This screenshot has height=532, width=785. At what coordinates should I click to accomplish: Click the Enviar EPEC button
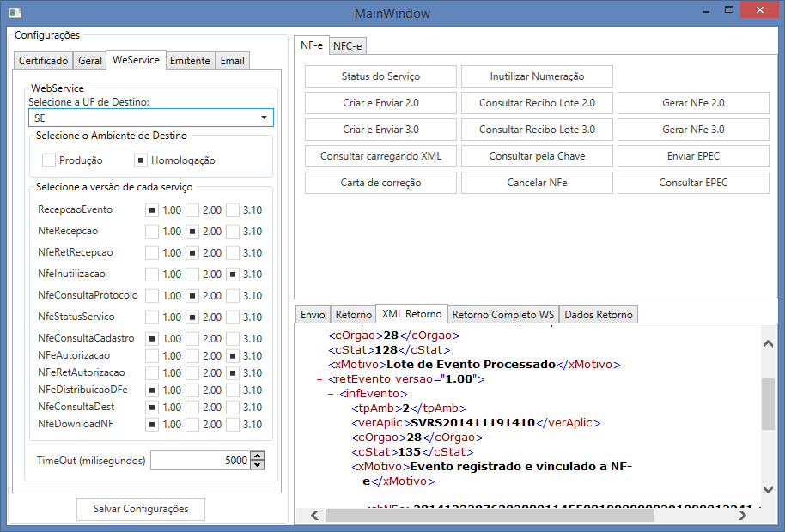pos(693,156)
